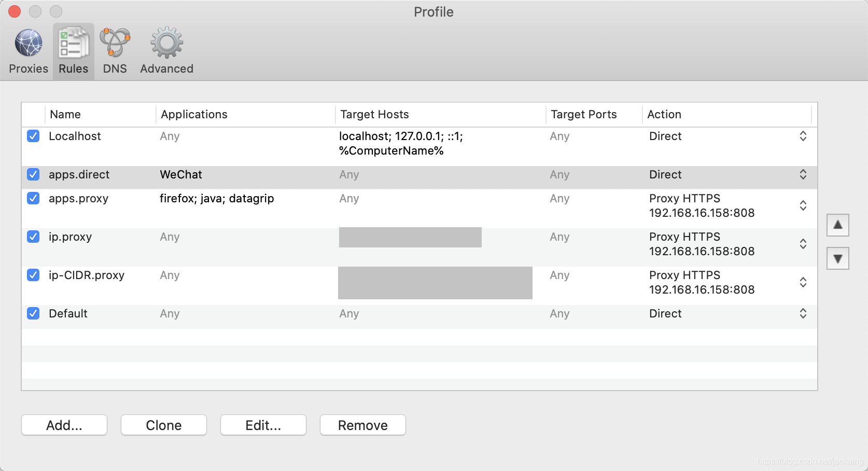Open the Proxies globe icon
Image resolution: width=868 pixels, height=471 pixels.
click(29, 43)
